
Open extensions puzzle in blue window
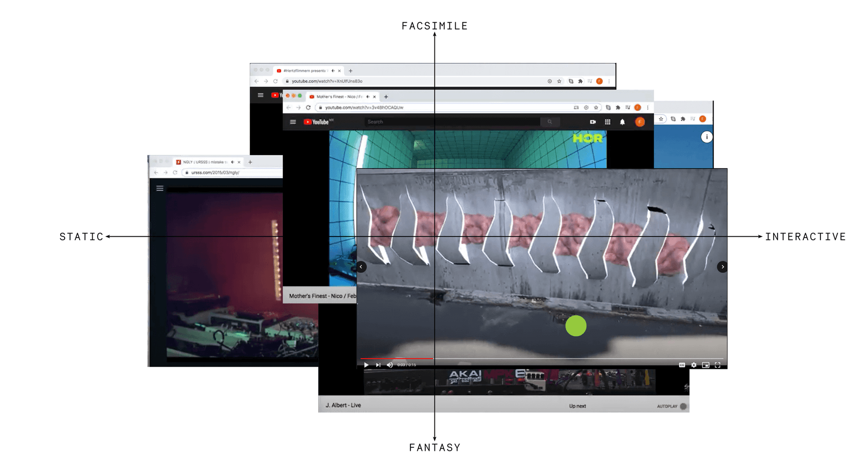point(683,119)
